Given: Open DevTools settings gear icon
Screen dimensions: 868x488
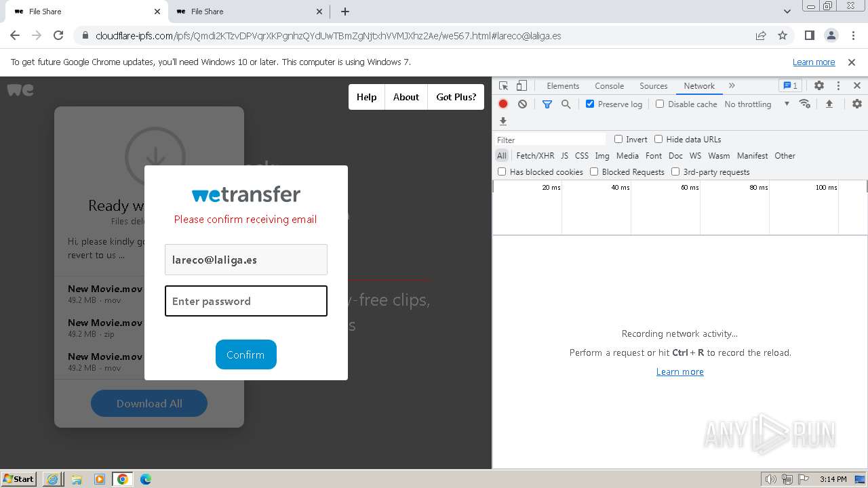Looking at the screenshot, I should pos(819,86).
